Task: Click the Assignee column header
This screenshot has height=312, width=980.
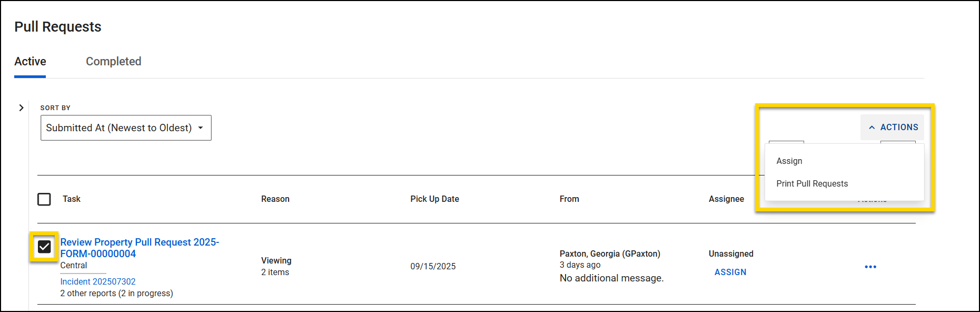Action: tap(726, 199)
